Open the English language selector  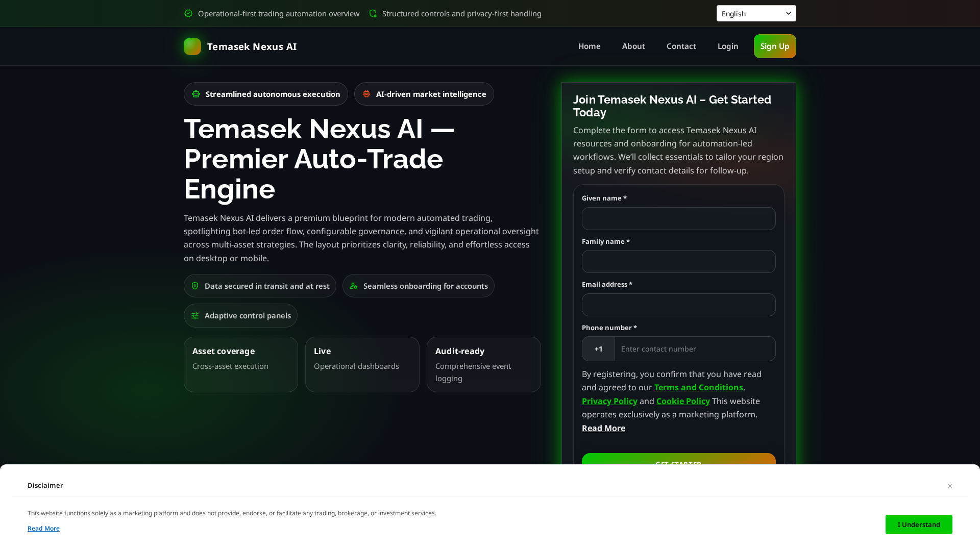click(756, 13)
